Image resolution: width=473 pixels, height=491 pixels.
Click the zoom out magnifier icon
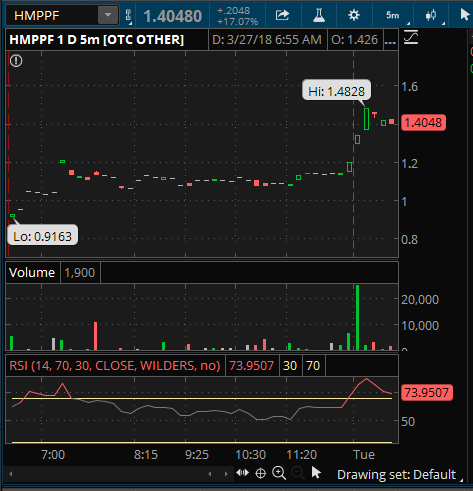[297, 473]
